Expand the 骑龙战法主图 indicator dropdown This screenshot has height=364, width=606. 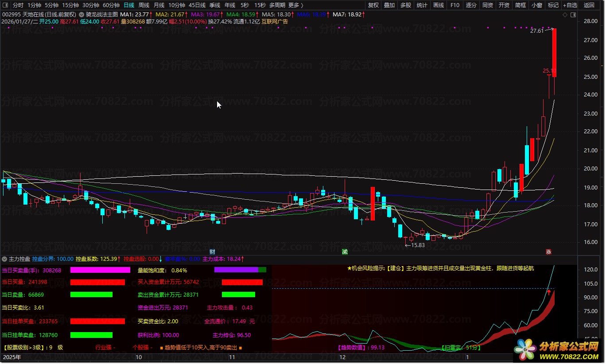[x=82, y=14]
